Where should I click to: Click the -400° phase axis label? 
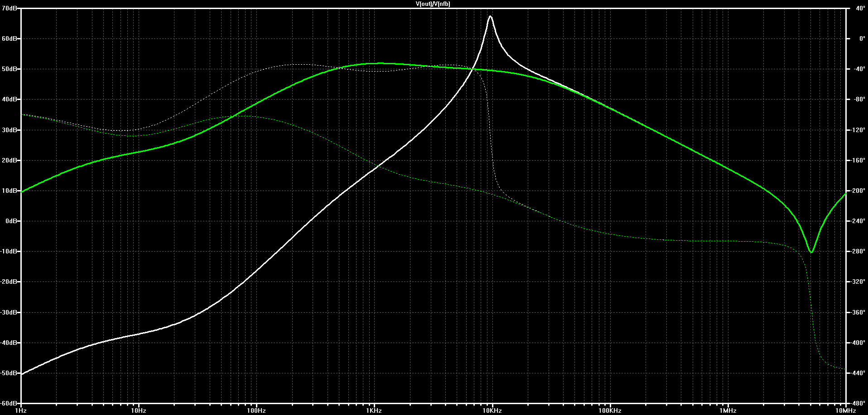tap(858, 343)
